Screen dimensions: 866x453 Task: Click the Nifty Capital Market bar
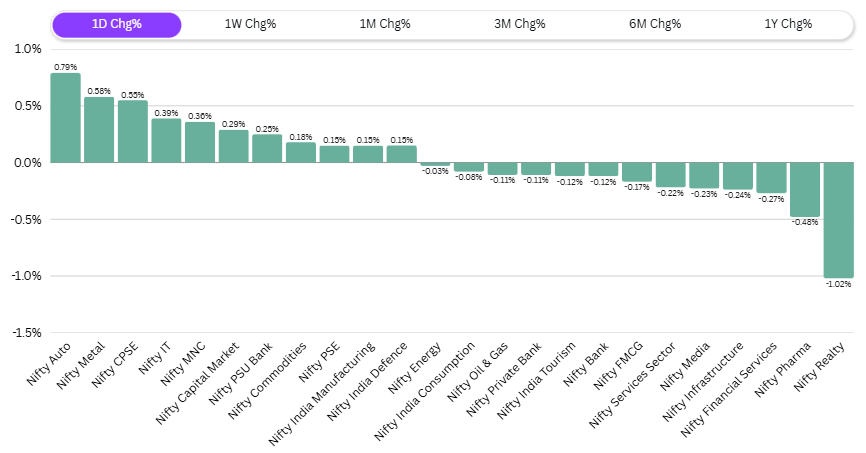click(234, 146)
